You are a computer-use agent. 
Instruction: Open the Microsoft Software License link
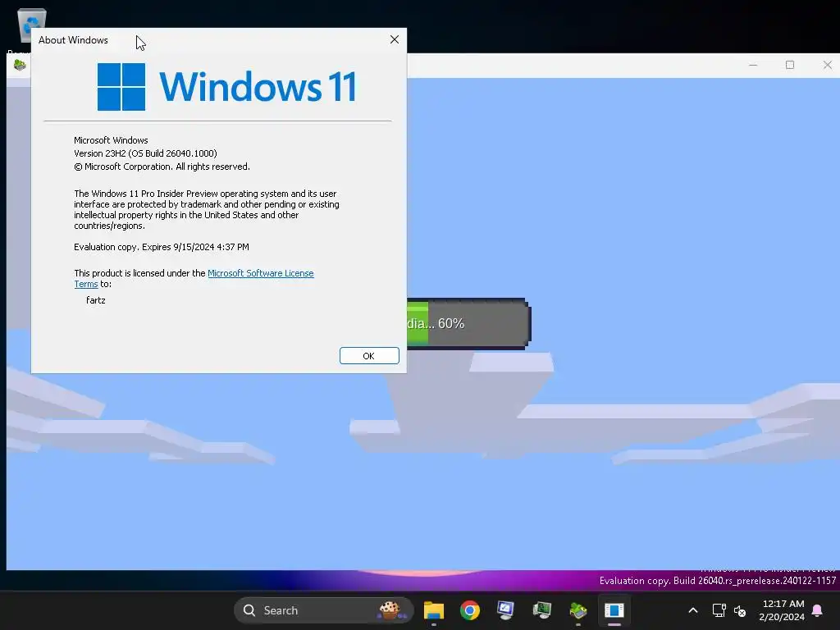coord(260,273)
